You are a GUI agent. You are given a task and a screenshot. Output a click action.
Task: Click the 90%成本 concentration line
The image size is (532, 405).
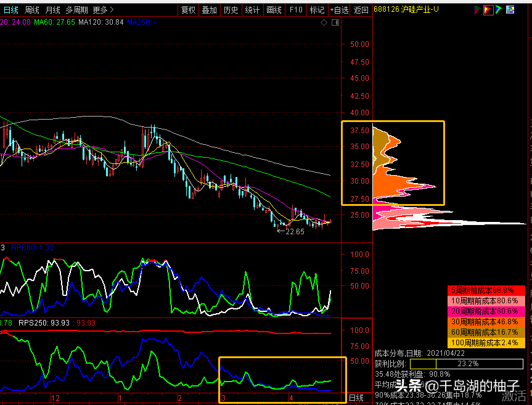click(x=428, y=395)
